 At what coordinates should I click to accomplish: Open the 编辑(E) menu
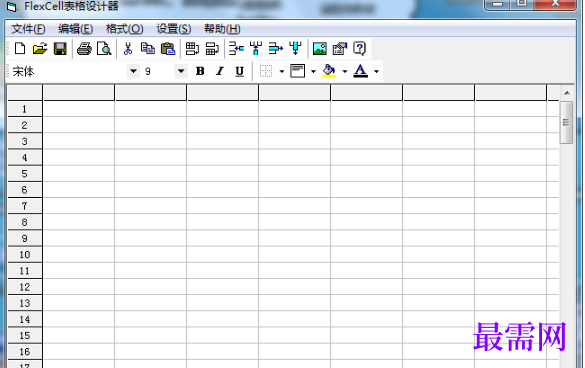pos(75,29)
